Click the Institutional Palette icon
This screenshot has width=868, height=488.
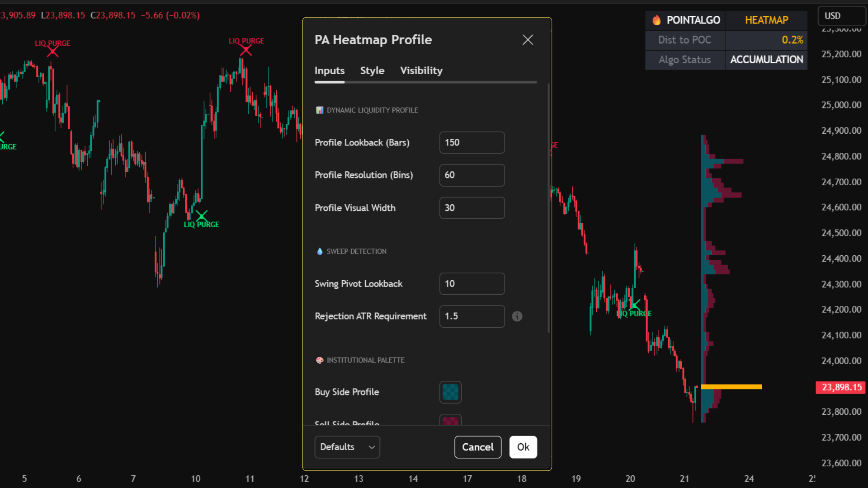point(320,360)
